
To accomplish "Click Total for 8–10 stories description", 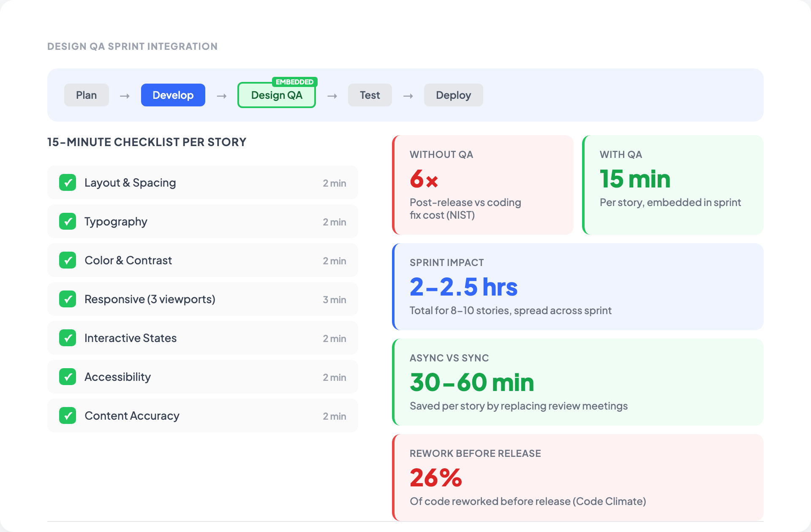I will (511, 311).
